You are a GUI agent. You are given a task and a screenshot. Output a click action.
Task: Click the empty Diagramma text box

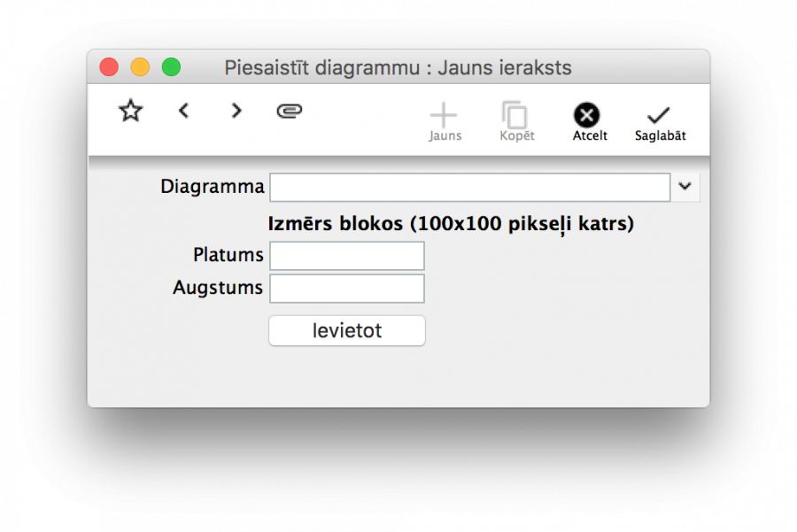click(x=469, y=187)
